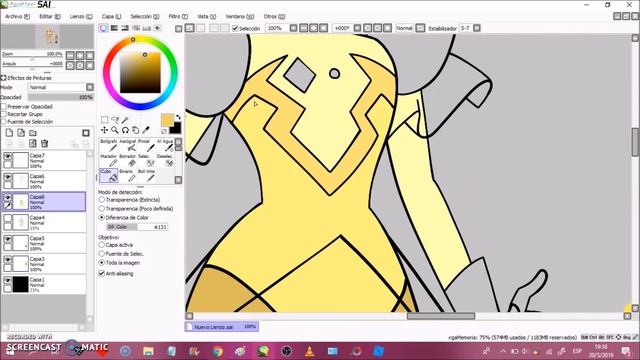Collapse the Efectos de Pinturas section
The height and width of the screenshot is (360, 640).
pos(4,78)
